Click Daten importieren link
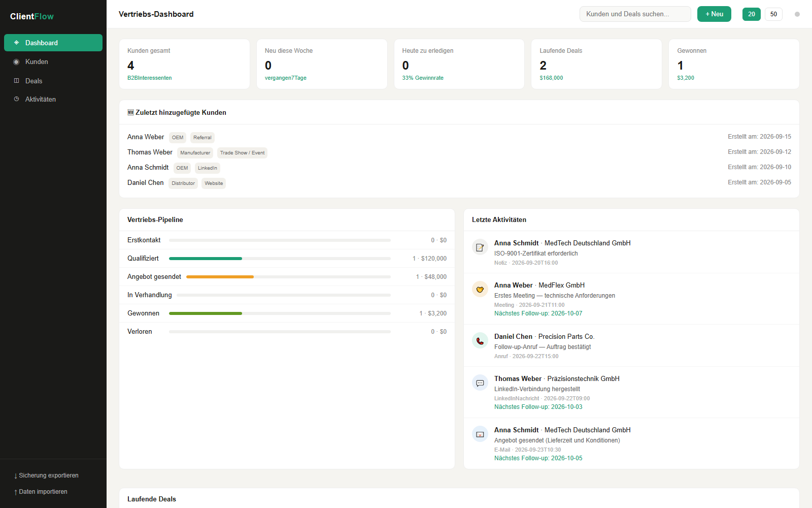Screen dimensions: 812x508 point(41,492)
